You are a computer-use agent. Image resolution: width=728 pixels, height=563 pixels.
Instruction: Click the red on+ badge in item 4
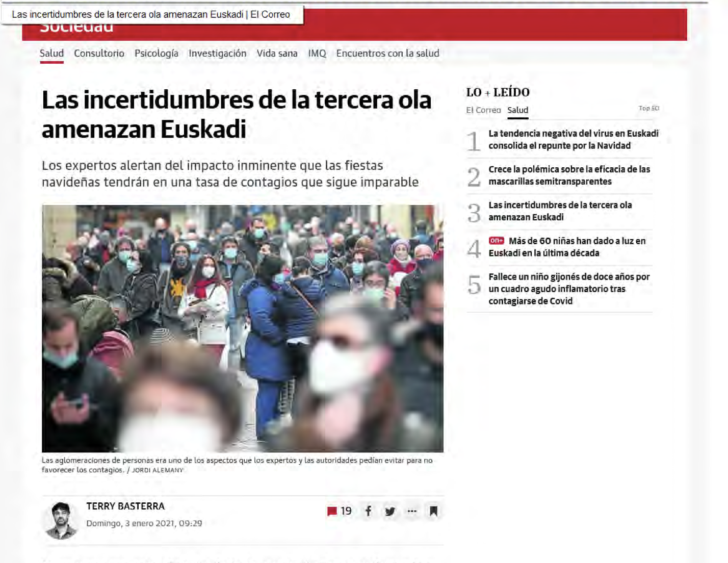[x=496, y=241]
